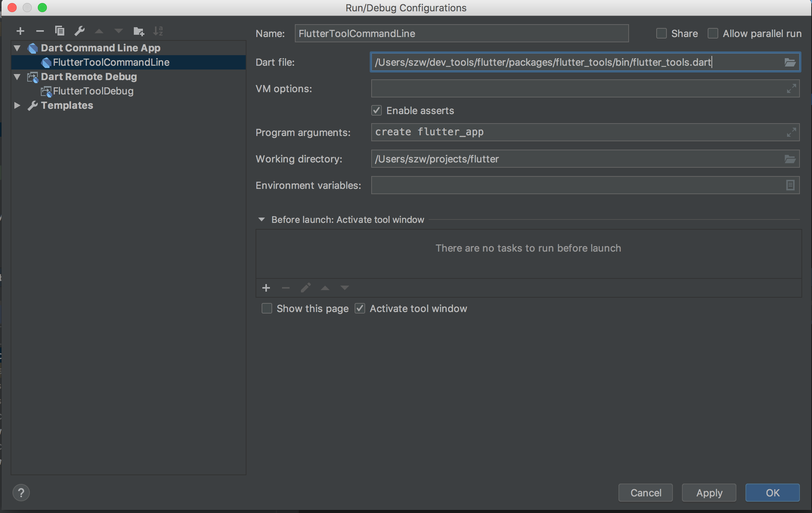Click the Apply button
Viewport: 812px width, 513px height.
point(709,493)
